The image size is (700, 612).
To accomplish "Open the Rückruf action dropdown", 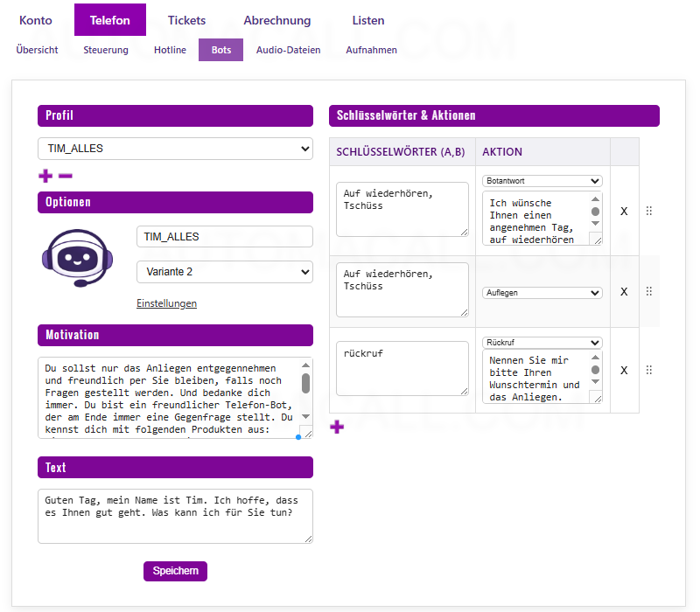I will click(542, 342).
